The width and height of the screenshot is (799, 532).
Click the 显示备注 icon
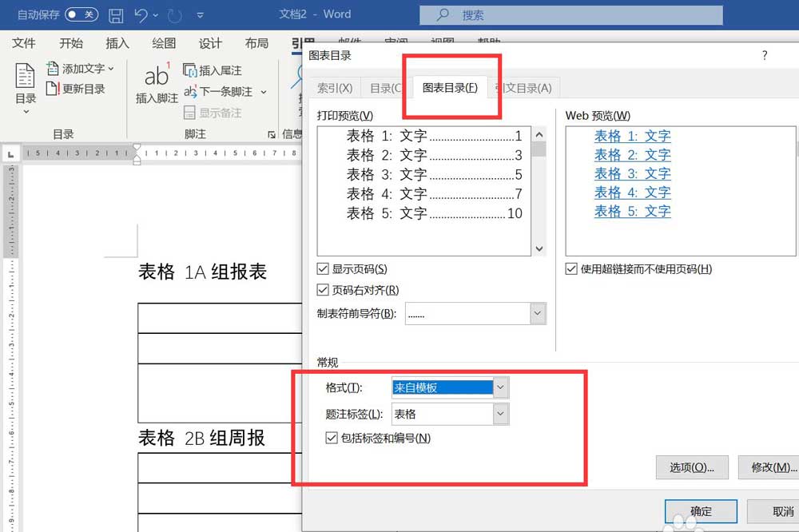coord(189,113)
